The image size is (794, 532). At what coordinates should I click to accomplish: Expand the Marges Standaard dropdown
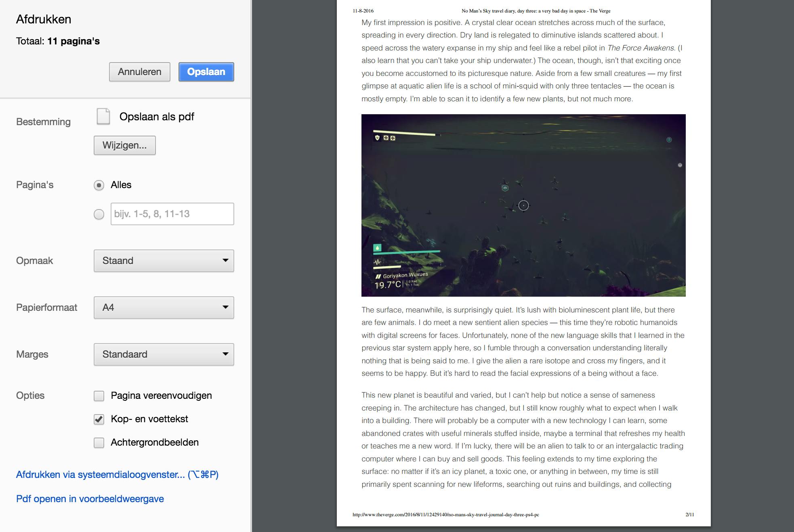(x=164, y=354)
